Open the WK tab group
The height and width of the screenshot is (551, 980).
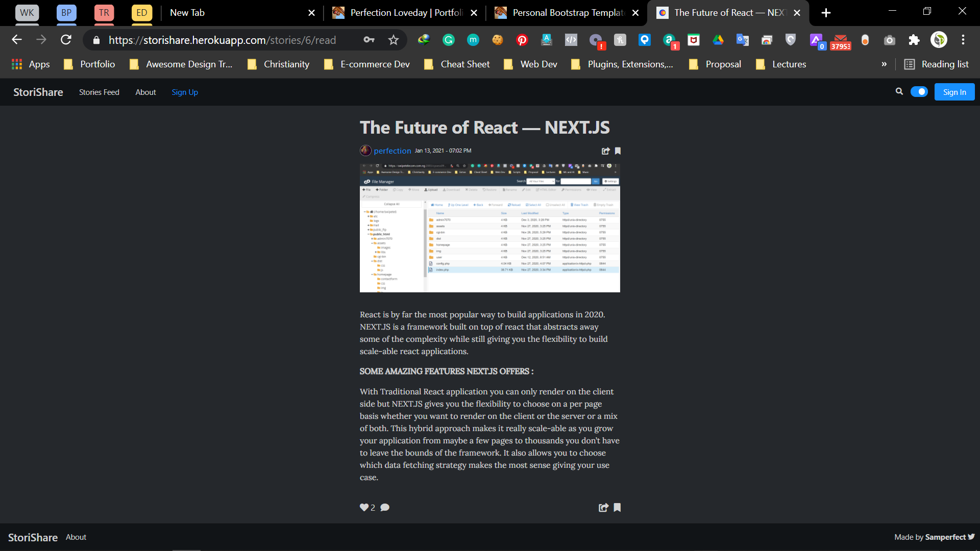pyautogui.click(x=27, y=13)
